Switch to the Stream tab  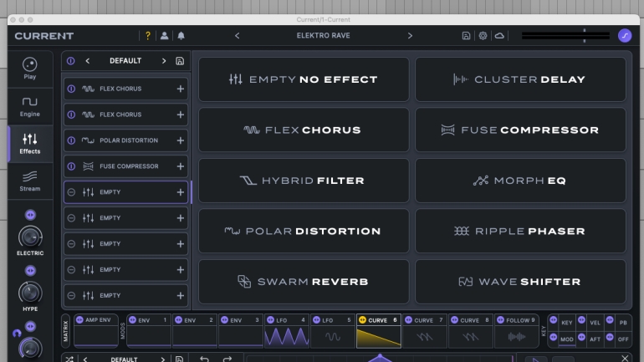point(30,181)
